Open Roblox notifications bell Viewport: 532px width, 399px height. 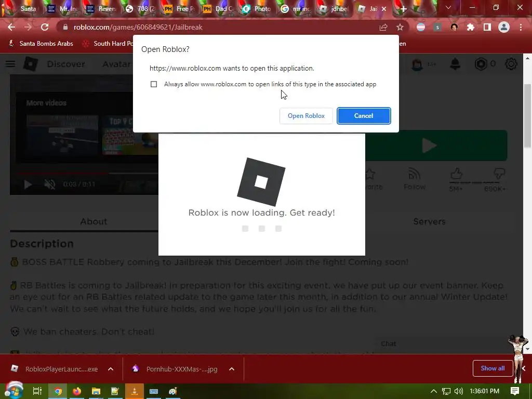click(455, 64)
